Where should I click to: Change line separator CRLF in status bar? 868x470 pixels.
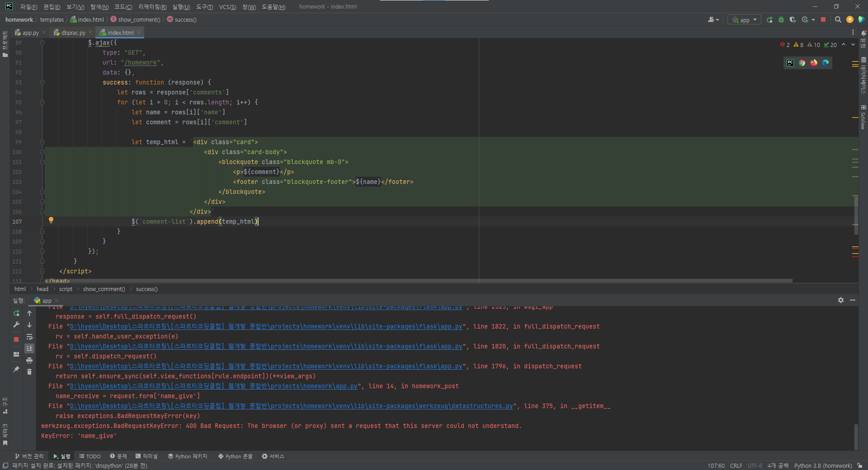coord(736,466)
